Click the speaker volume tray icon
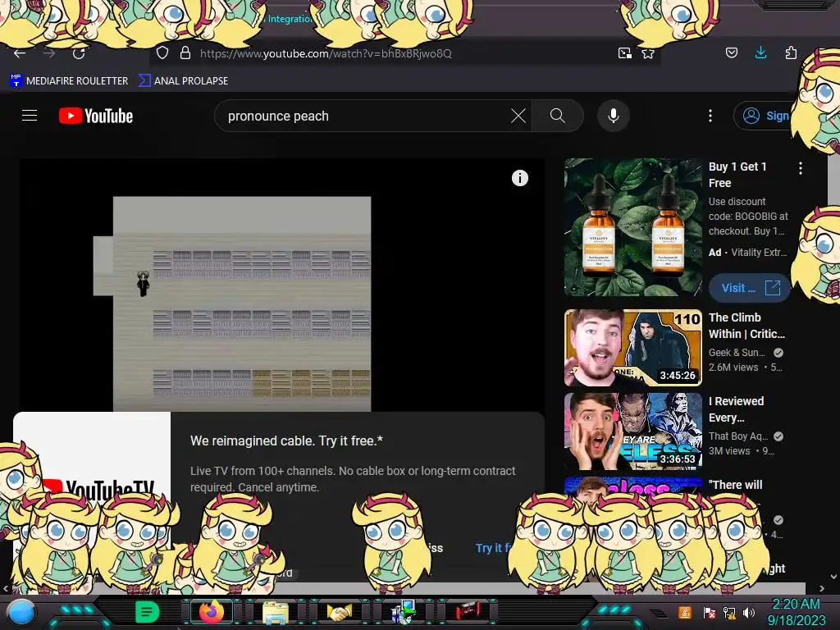Screen dimensions: 840x630 749,613
